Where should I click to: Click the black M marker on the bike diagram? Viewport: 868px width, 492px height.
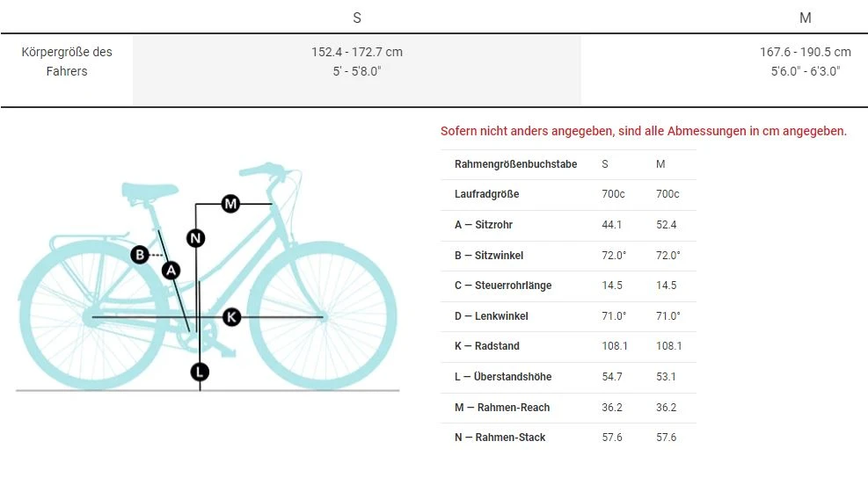tap(230, 204)
